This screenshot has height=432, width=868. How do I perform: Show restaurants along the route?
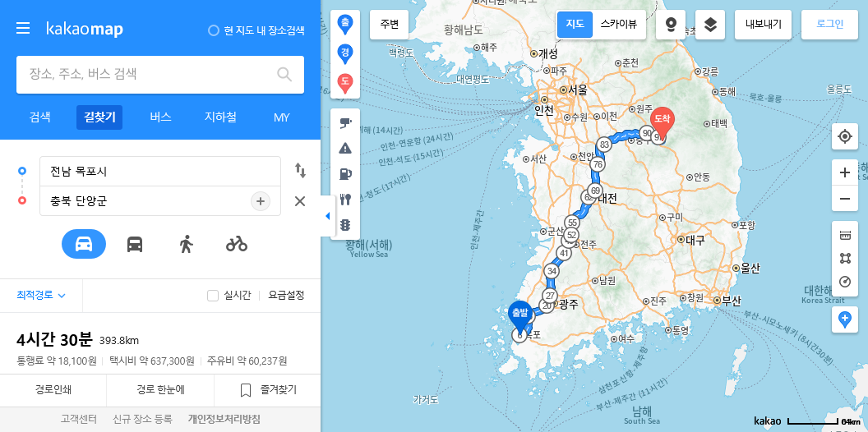point(345,199)
